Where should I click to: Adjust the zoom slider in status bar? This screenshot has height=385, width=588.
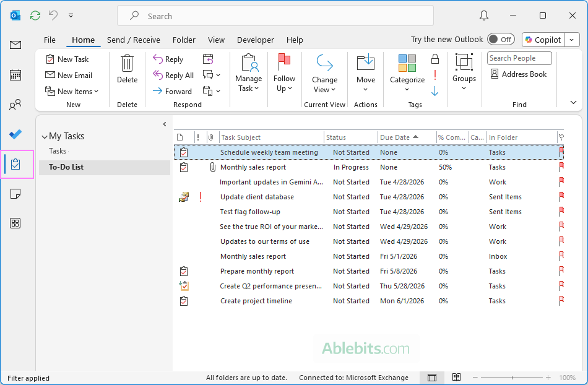point(512,378)
